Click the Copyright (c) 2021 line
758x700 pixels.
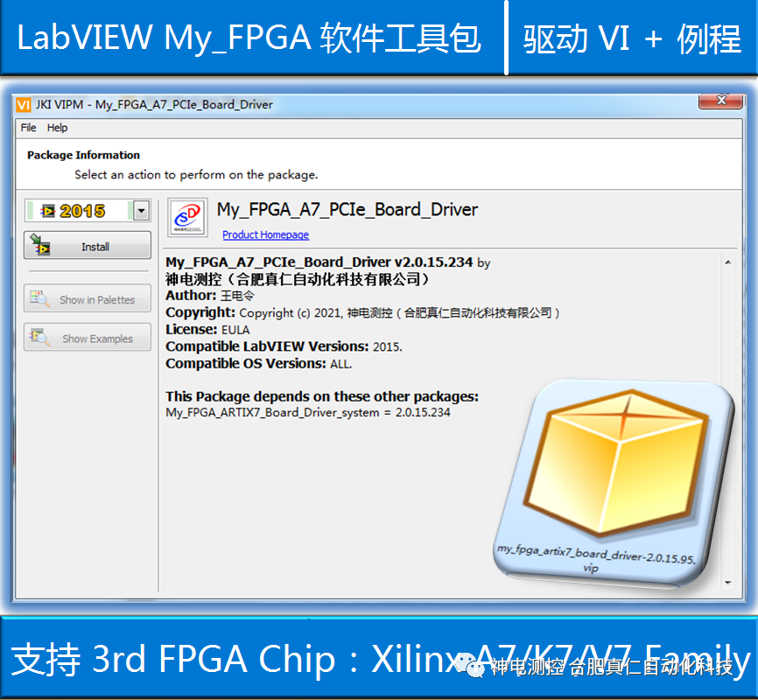tap(362, 312)
